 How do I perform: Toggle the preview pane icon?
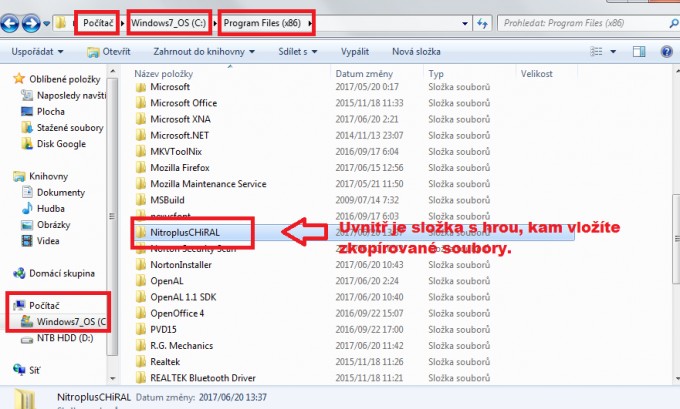click(x=639, y=52)
